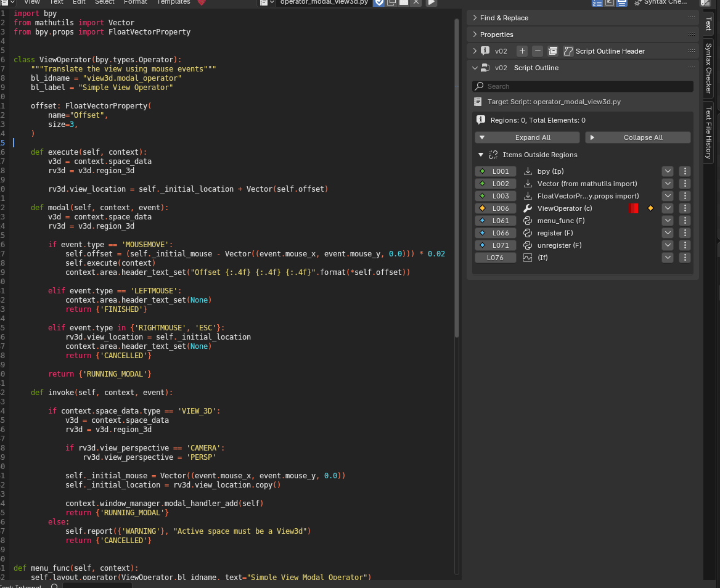The image size is (720, 588).
Task: Expand details for FloatVectorProperty import row
Action: tap(668, 196)
